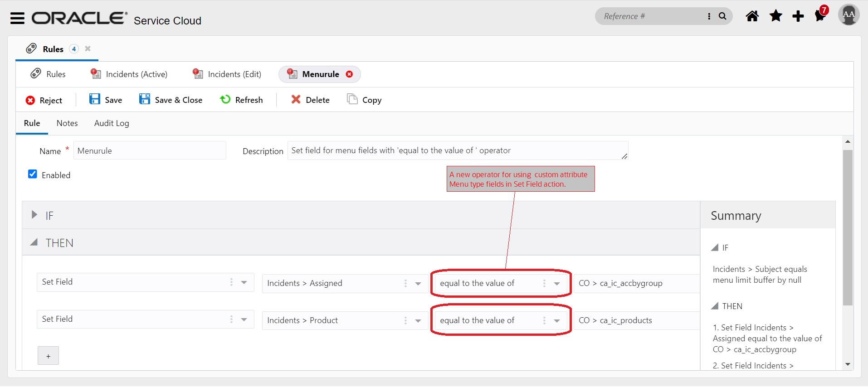Click the plus add action button
The height and width of the screenshot is (387, 868).
point(48,356)
